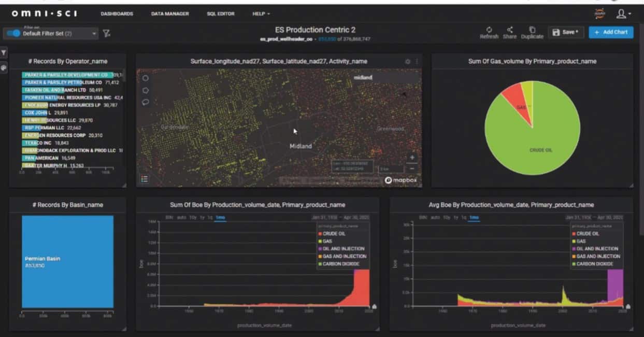This screenshot has width=644, height=337.
Task: Click the OmniSci logo
Action: click(x=44, y=13)
